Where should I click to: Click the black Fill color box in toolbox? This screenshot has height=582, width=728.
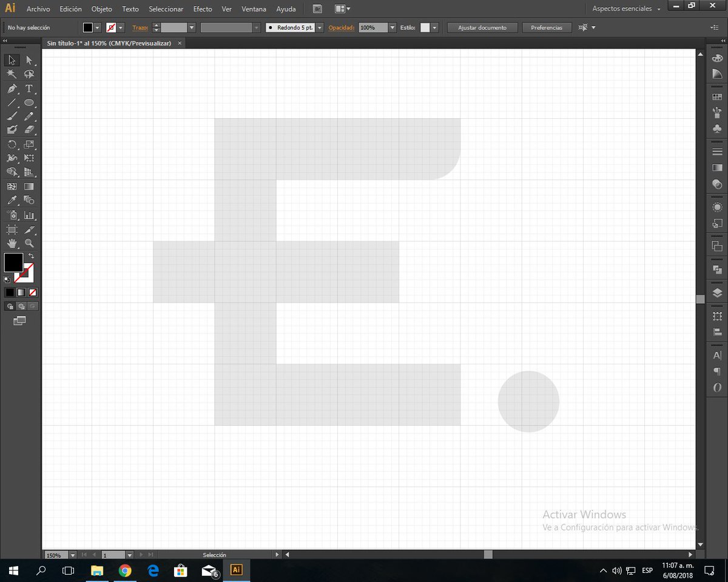[x=13, y=263]
